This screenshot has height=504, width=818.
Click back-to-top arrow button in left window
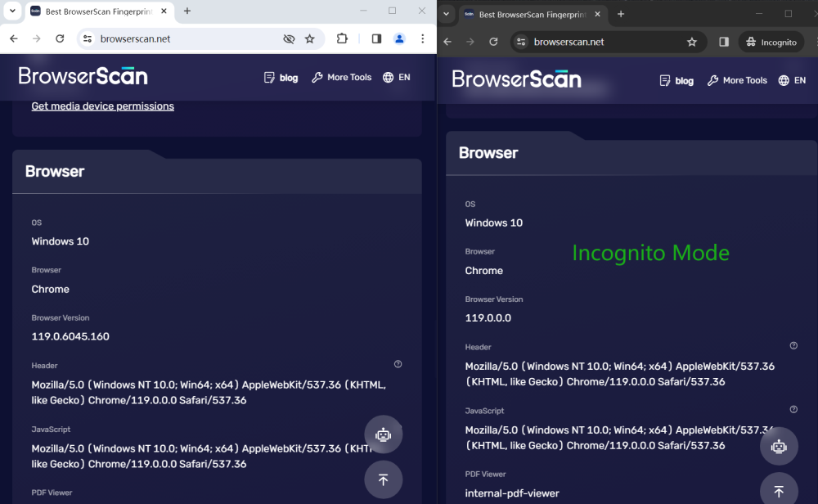(384, 479)
